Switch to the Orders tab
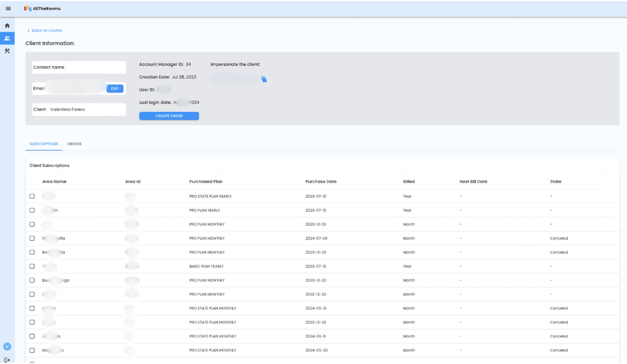The height and width of the screenshot is (364, 627). [74, 144]
